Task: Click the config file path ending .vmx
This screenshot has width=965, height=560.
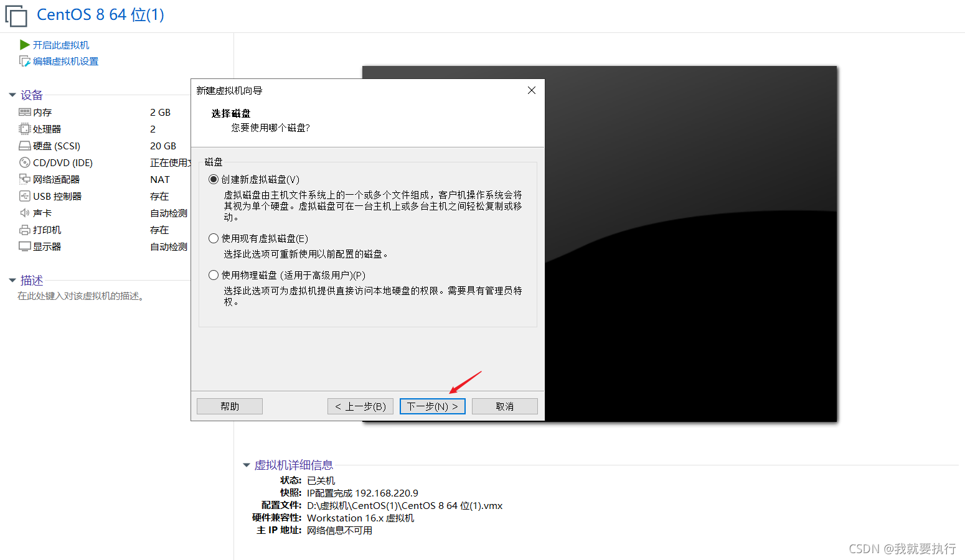Action: click(405, 505)
